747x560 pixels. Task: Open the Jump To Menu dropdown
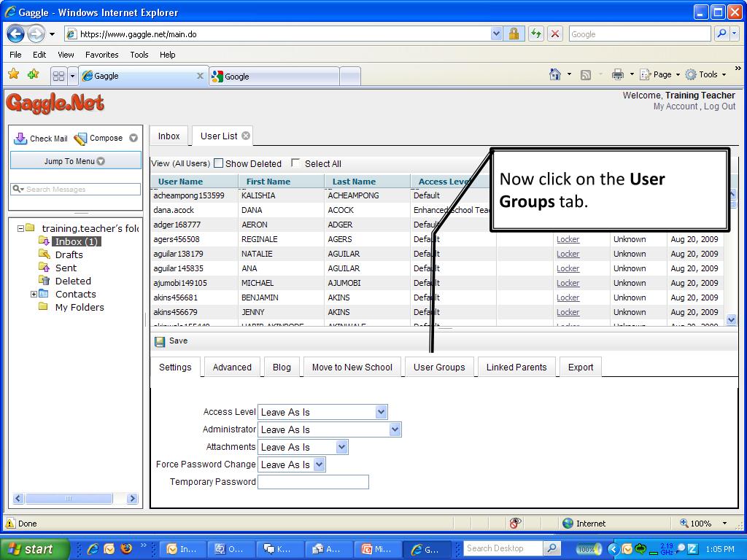75,161
